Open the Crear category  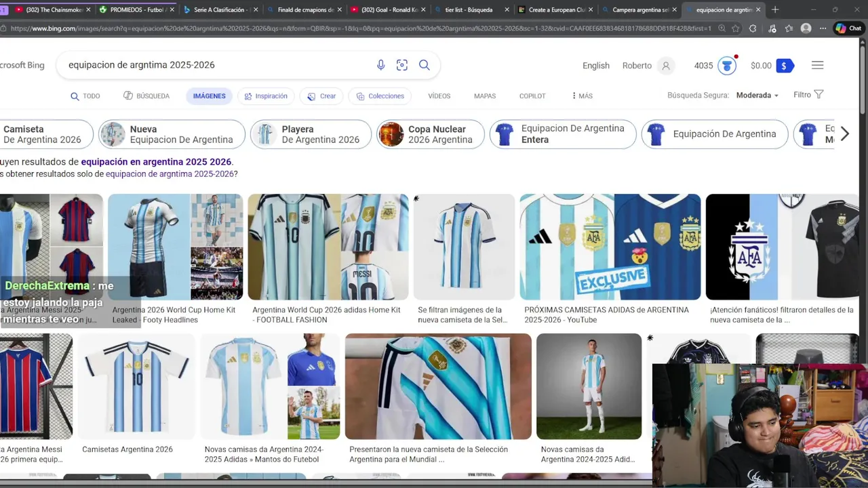[321, 96]
